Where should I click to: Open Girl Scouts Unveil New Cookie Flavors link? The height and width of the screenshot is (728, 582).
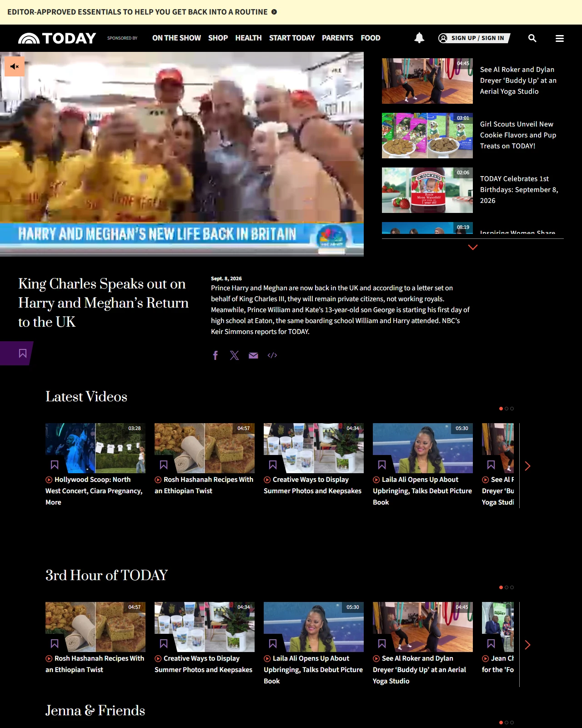[x=518, y=135]
